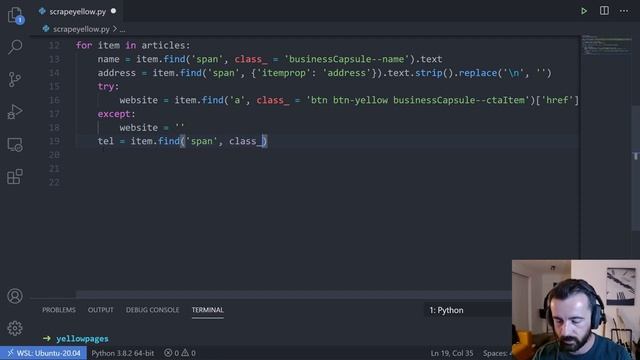Run Python file with the play button
Screen dimensions: 640x360
pyautogui.click(x=584, y=11)
